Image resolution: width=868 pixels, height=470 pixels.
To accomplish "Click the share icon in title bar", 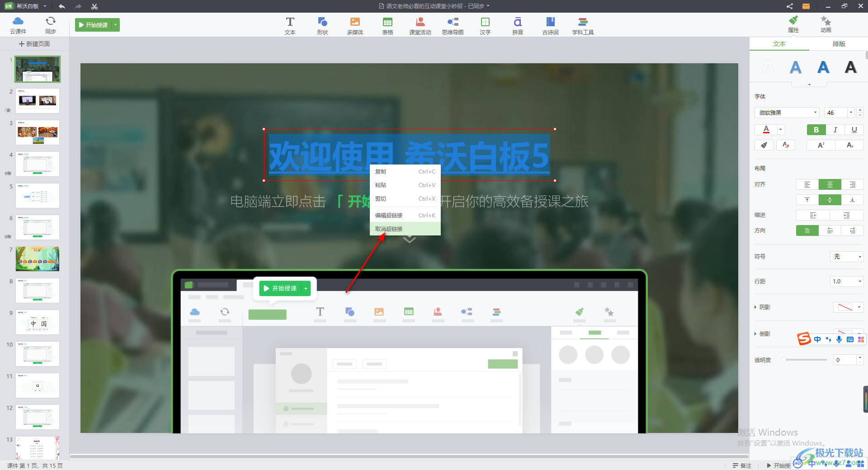I will coord(789,6).
